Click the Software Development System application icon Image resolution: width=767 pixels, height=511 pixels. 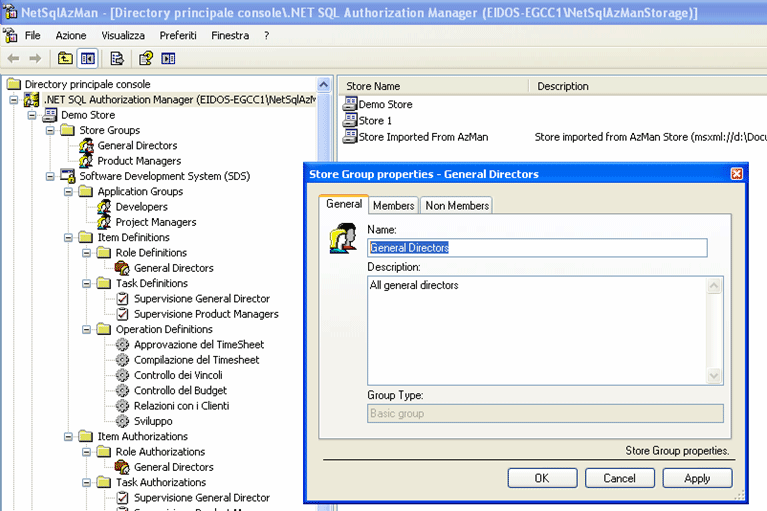[68, 176]
